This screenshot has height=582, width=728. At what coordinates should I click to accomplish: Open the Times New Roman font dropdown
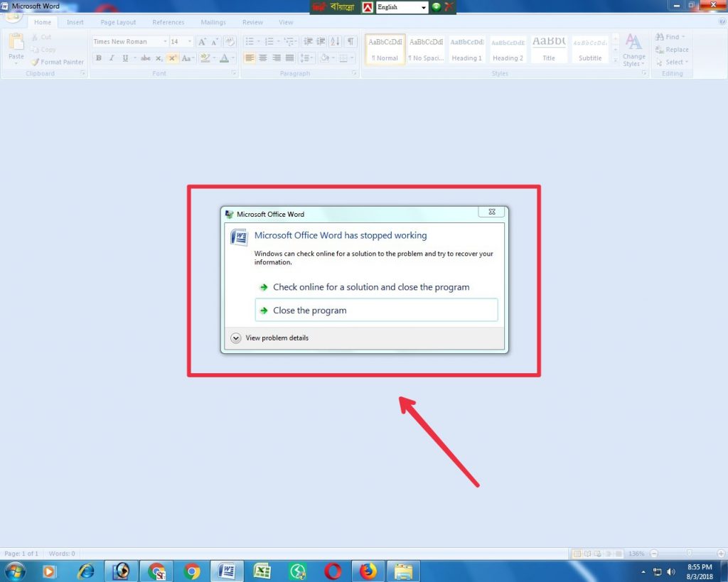click(165, 42)
